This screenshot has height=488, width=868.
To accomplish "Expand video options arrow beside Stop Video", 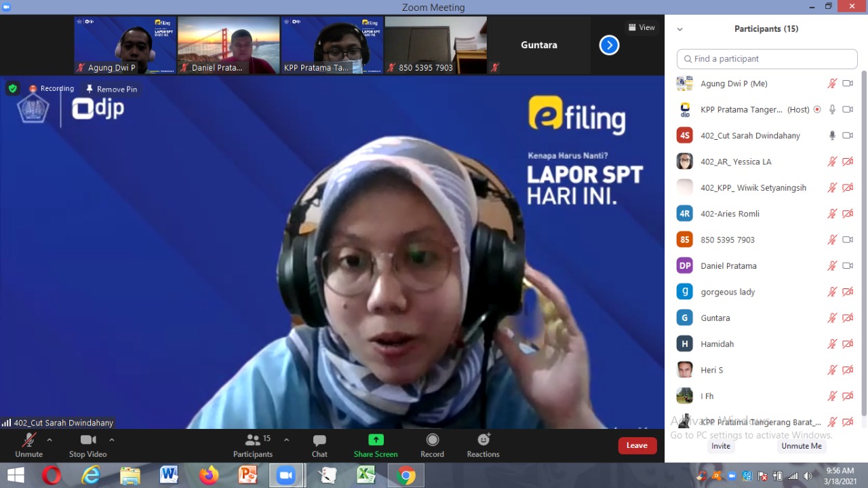I will (112, 440).
